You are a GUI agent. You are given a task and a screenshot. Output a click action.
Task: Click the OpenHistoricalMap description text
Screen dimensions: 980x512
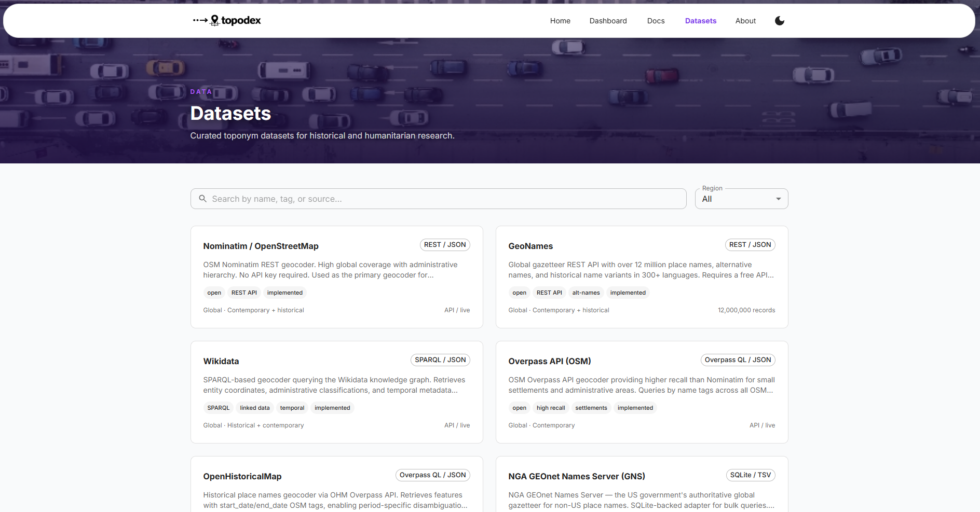335,500
